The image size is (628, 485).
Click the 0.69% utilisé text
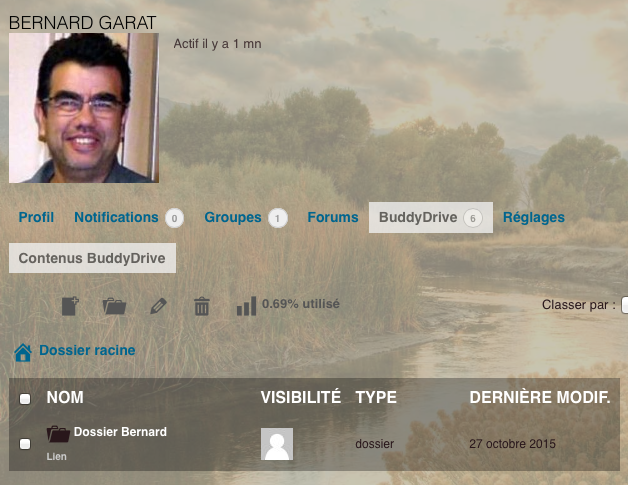[x=300, y=304]
